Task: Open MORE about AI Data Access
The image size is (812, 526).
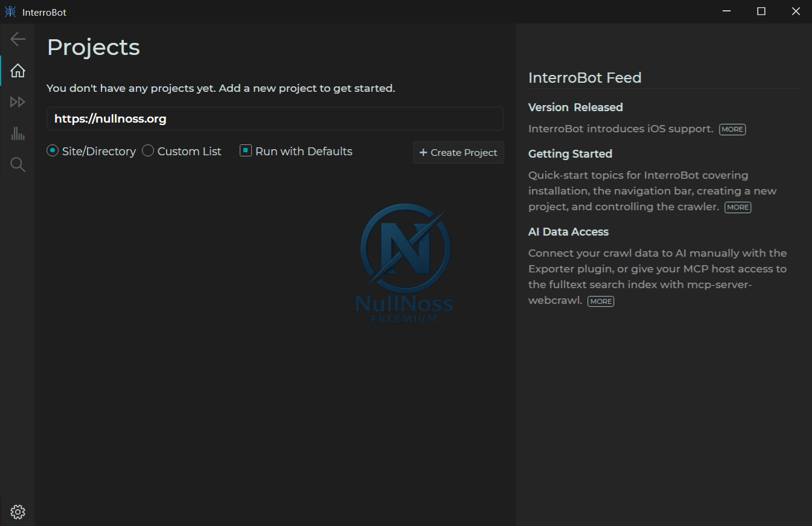Action: click(600, 301)
